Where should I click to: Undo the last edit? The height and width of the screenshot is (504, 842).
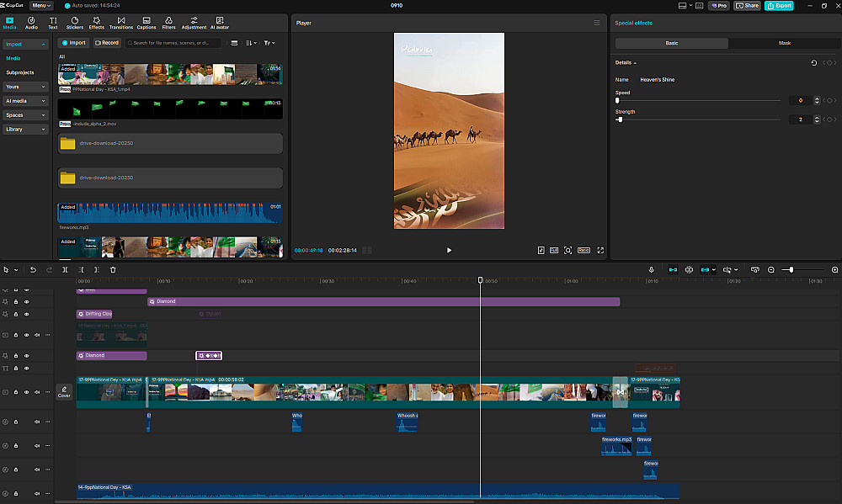pos(33,269)
